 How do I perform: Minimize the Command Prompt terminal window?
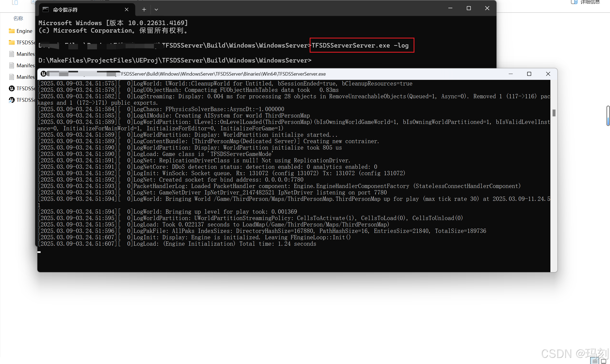[x=450, y=8]
